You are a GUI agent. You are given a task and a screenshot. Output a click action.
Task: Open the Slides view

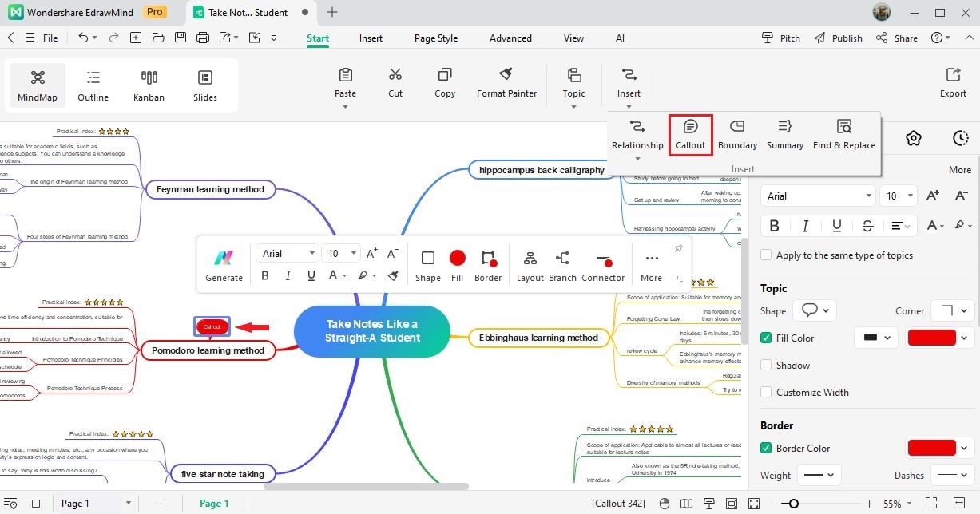tap(204, 86)
